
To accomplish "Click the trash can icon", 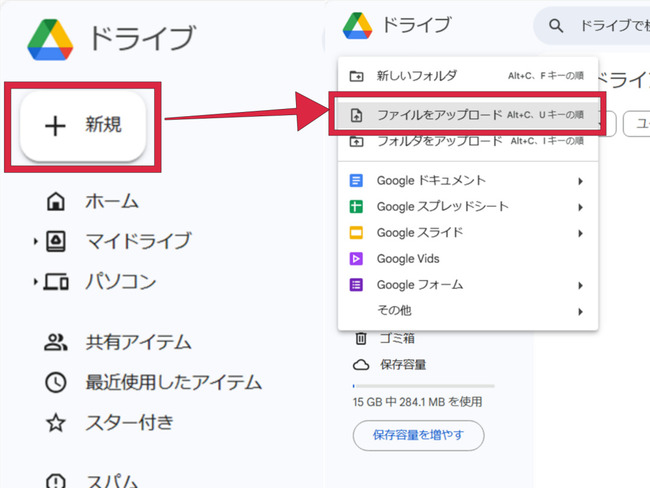I will [x=361, y=338].
